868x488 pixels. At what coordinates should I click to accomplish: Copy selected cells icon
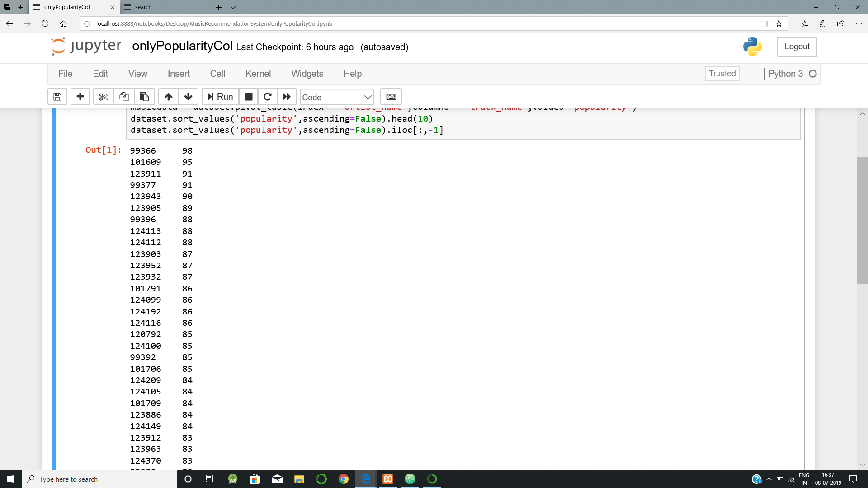(x=124, y=97)
